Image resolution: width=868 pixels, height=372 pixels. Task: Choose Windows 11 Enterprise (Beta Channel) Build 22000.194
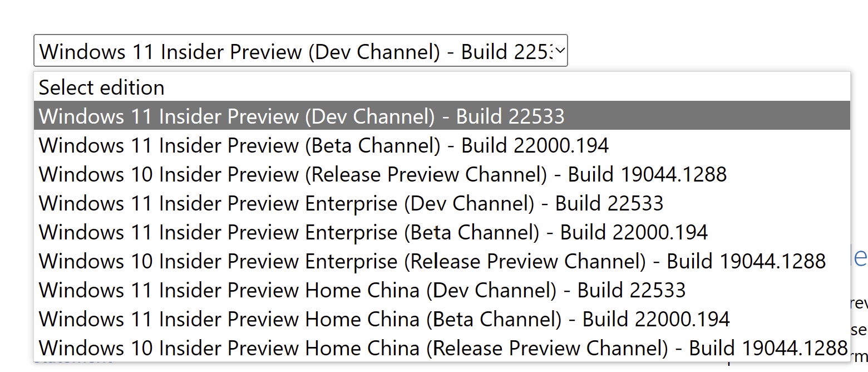coord(373,232)
